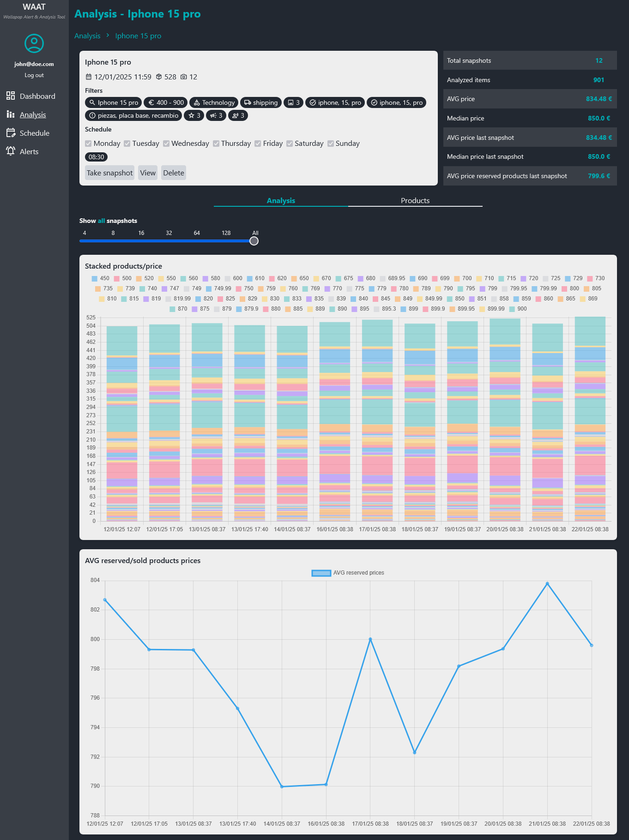The width and height of the screenshot is (629, 840).
Task: Click the Total snapshots value 12
Action: (x=599, y=60)
